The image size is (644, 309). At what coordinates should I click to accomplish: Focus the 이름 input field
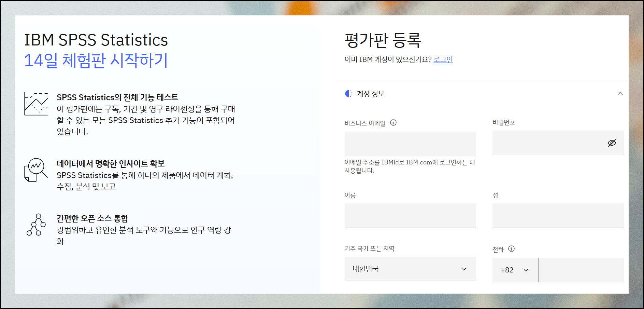click(x=410, y=216)
